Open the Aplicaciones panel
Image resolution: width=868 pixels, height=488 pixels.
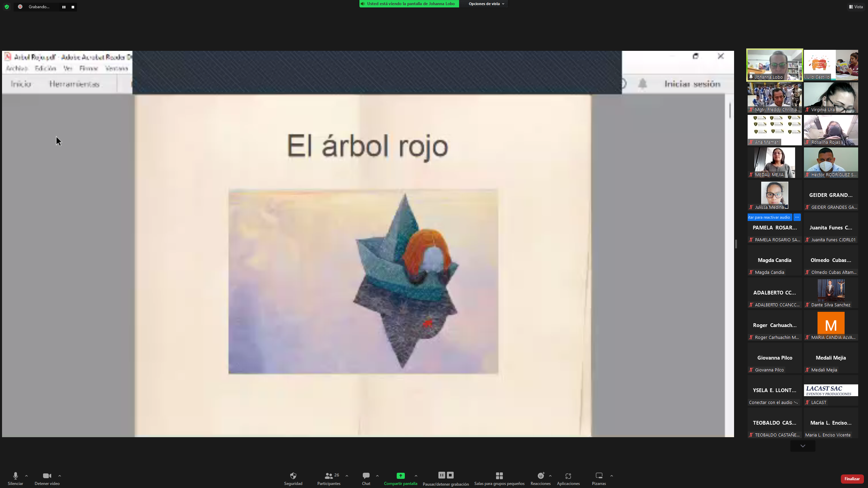tap(568, 479)
